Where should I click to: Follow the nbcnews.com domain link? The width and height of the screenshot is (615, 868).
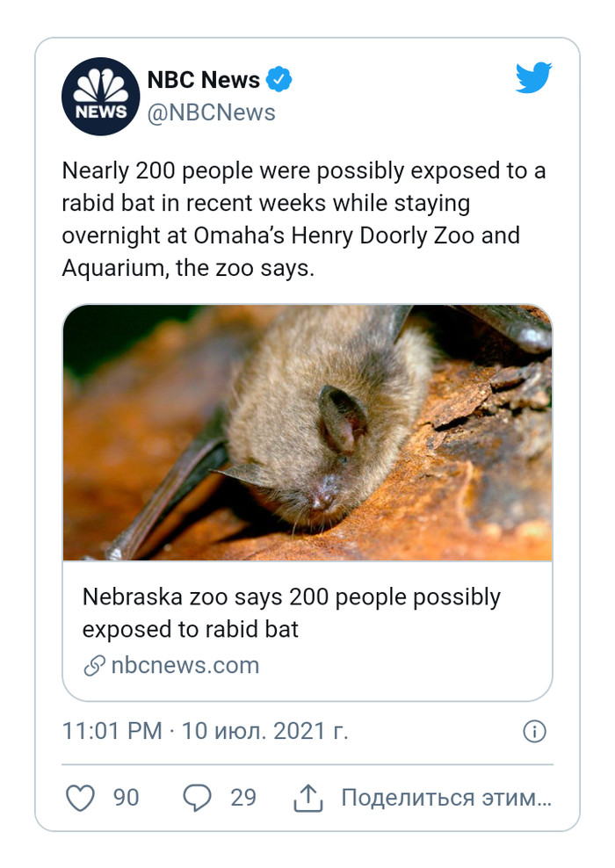point(184,665)
